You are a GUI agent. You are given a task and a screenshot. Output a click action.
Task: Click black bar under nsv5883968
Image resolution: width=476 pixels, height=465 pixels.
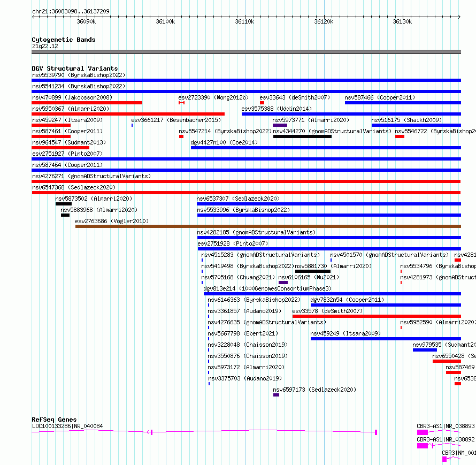pyautogui.click(x=65, y=215)
